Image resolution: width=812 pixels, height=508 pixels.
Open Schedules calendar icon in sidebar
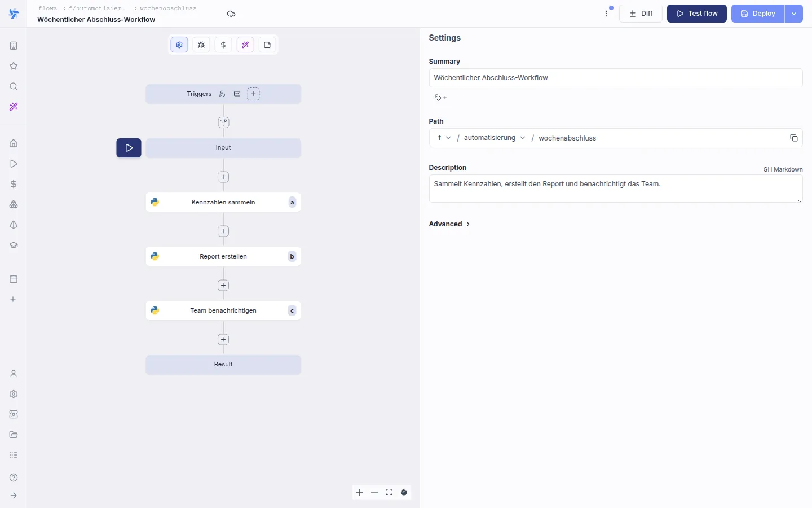tap(14, 279)
